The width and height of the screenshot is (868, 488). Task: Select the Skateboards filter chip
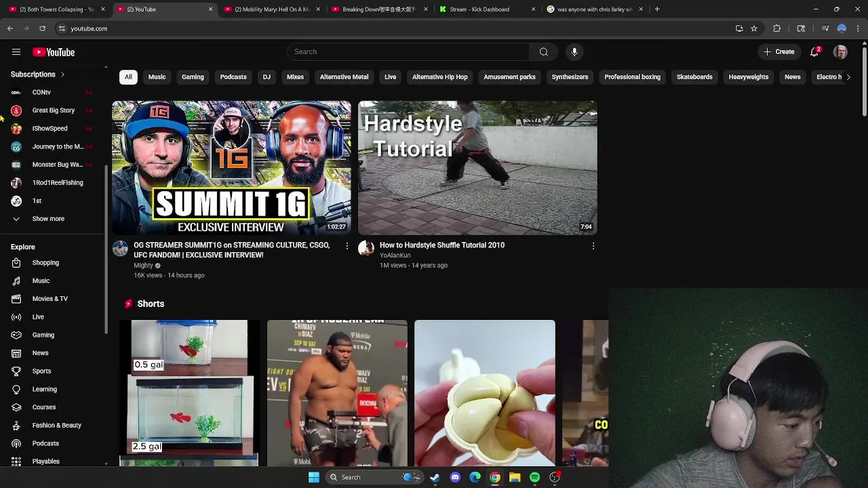[x=694, y=77]
